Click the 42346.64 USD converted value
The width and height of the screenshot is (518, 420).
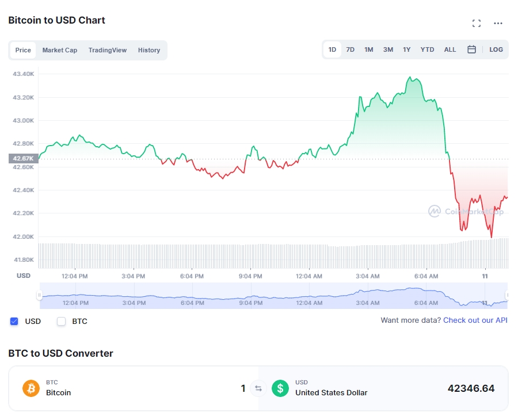coord(471,388)
